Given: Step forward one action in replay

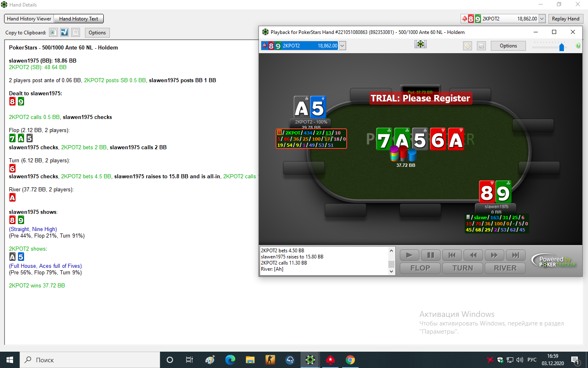Looking at the screenshot, I should 494,255.
